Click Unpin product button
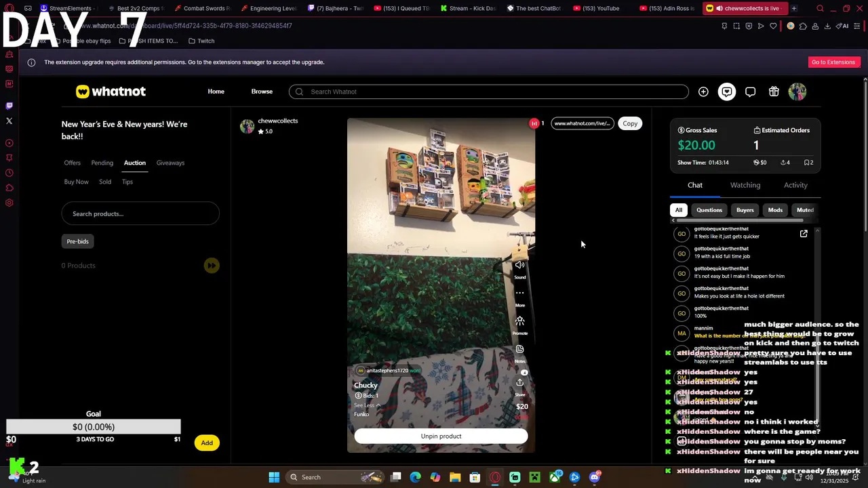Screen dimensions: 868x488 441,436
